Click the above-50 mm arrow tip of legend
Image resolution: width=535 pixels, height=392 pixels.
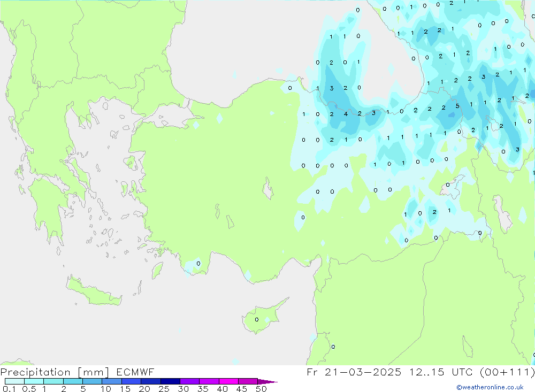(267, 381)
